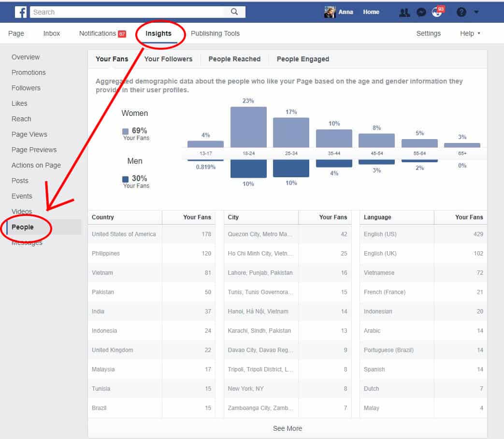
Task: Select the Vietnamese language row
Action: tap(423, 273)
